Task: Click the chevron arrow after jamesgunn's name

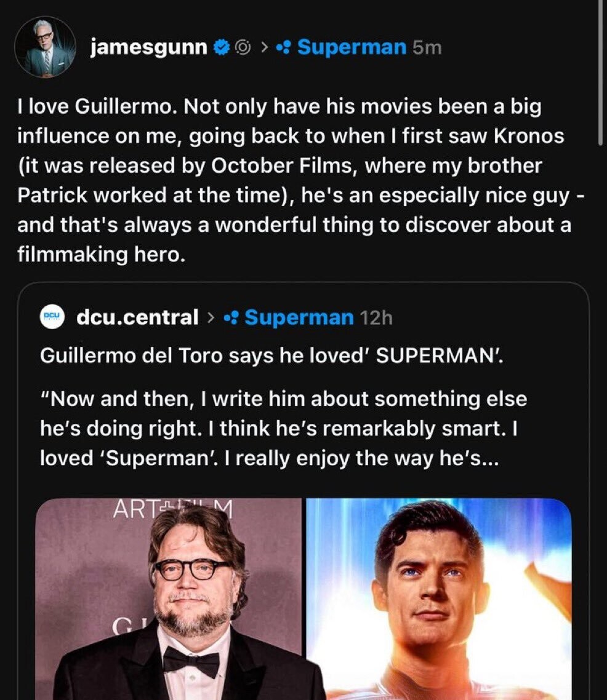Action: coord(263,47)
